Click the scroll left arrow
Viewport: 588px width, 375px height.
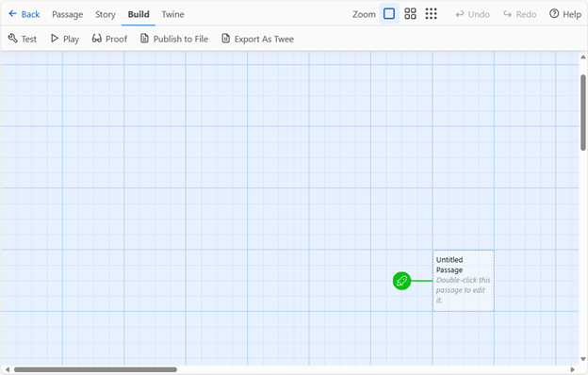(8, 369)
